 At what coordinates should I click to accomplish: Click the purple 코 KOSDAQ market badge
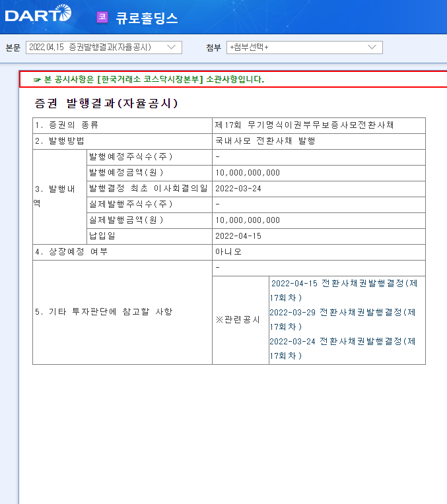point(102,17)
